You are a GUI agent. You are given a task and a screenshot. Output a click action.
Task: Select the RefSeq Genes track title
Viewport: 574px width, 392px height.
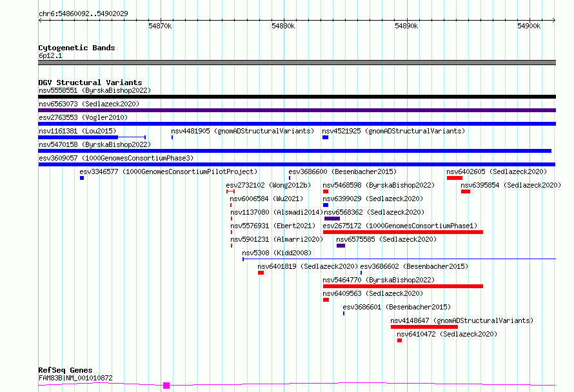click(65, 371)
